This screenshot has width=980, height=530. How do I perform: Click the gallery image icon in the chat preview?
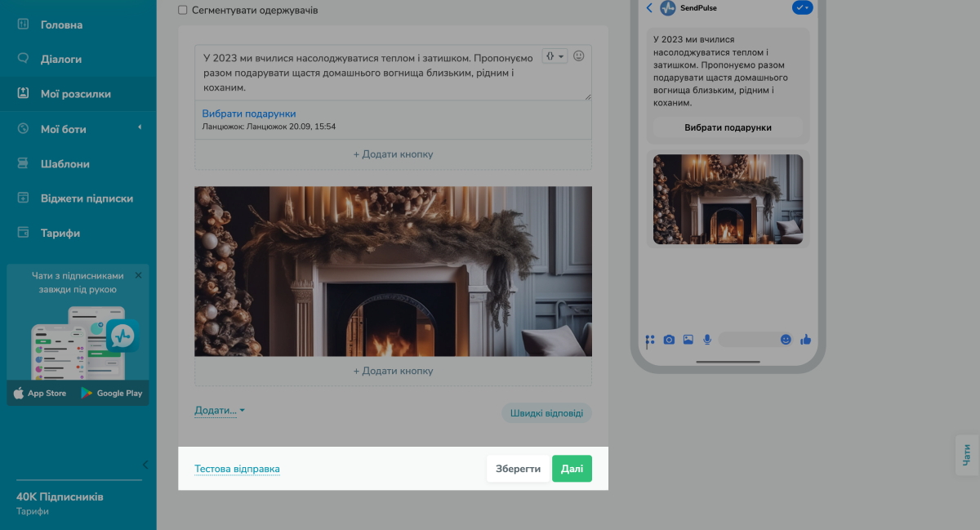coord(688,339)
